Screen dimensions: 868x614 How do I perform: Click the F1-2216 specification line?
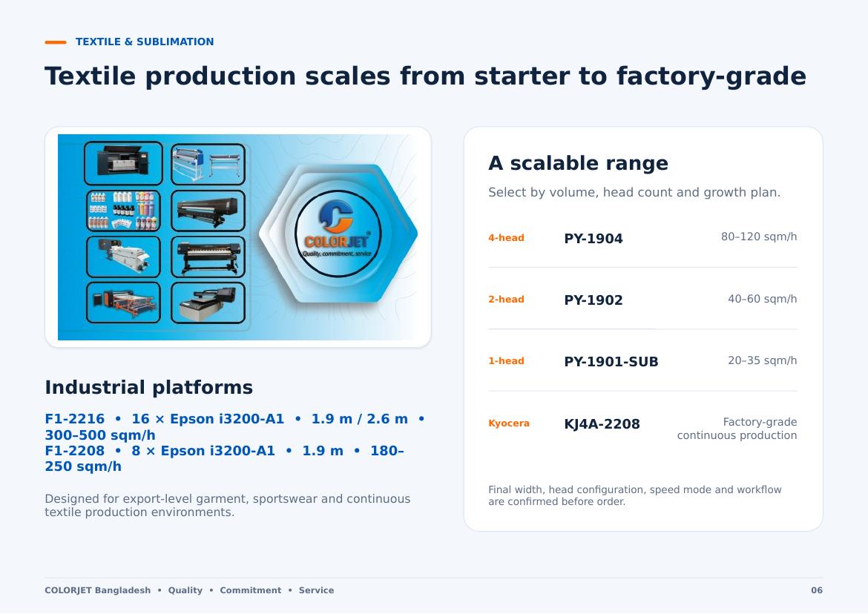click(x=234, y=426)
